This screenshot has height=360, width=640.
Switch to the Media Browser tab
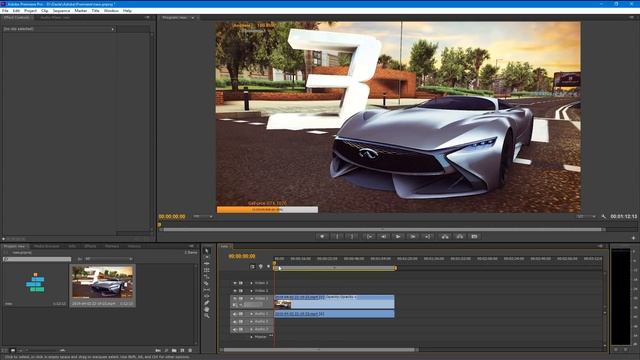point(47,246)
